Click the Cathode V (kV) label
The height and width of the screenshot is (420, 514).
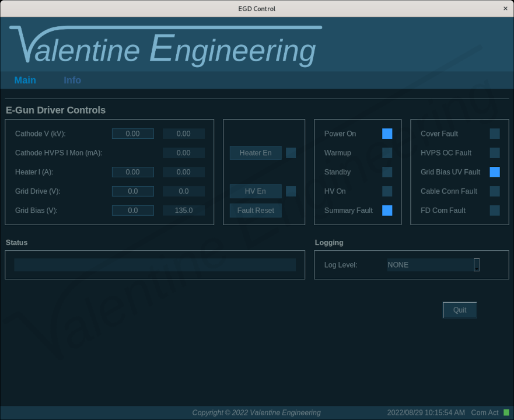point(40,134)
